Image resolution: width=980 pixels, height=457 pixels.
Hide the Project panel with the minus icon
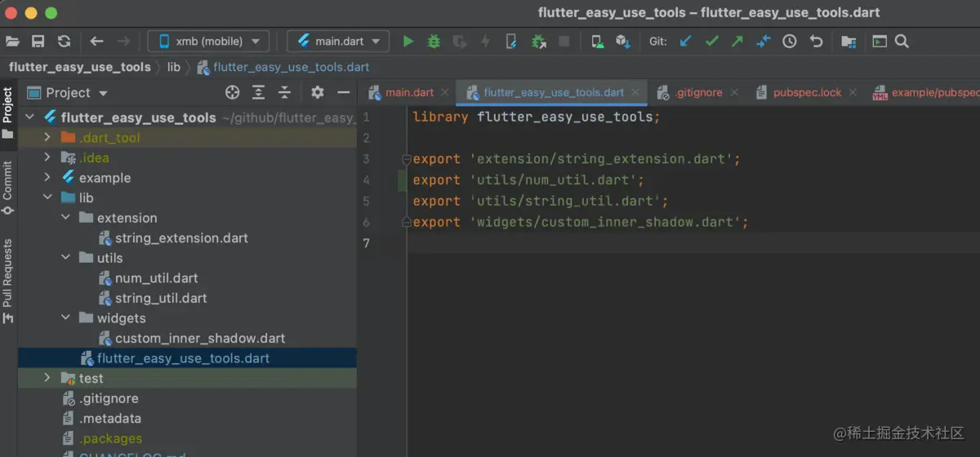[344, 92]
